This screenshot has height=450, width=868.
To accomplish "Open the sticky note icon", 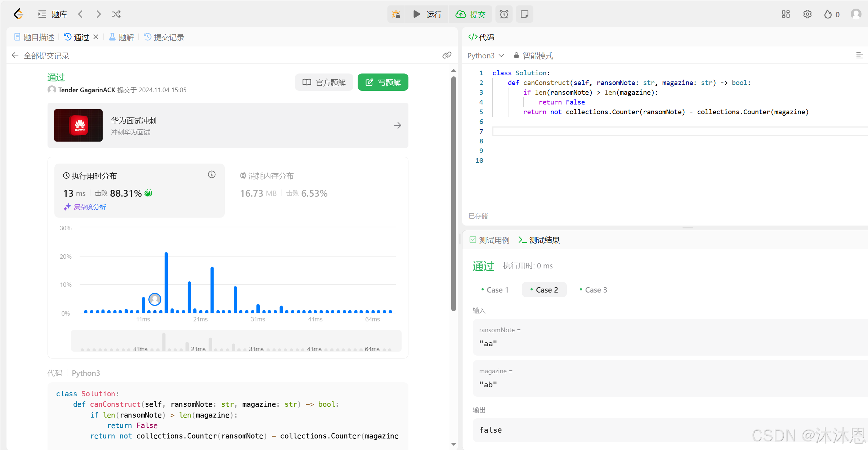I will [524, 14].
